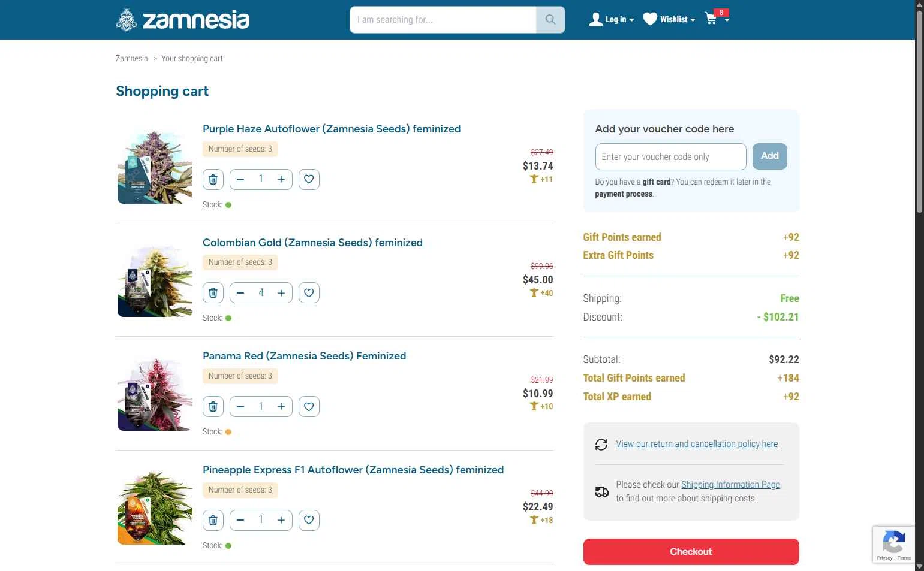Go to Zamnesia breadcrumb link
924x571 pixels.
131,58
